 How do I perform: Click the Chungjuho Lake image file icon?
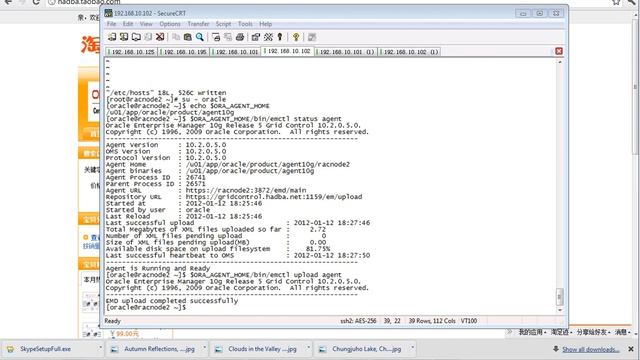pyautogui.click(x=322, y=349)
